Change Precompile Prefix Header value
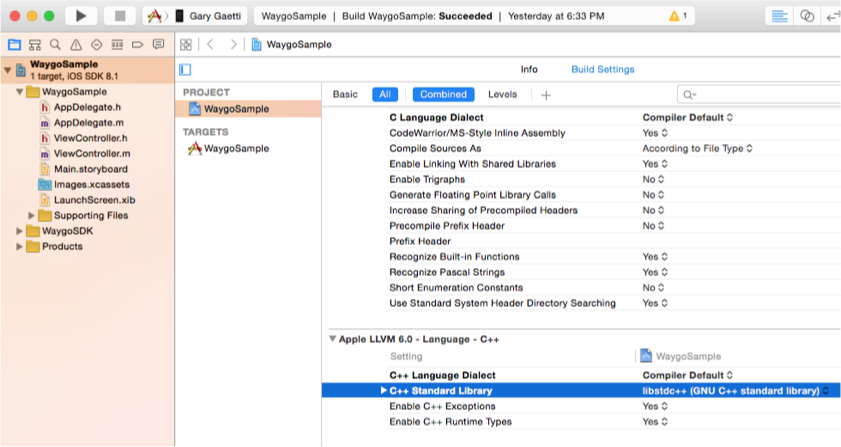The width and height of the screenshot is (841, 447). [653, 226]
